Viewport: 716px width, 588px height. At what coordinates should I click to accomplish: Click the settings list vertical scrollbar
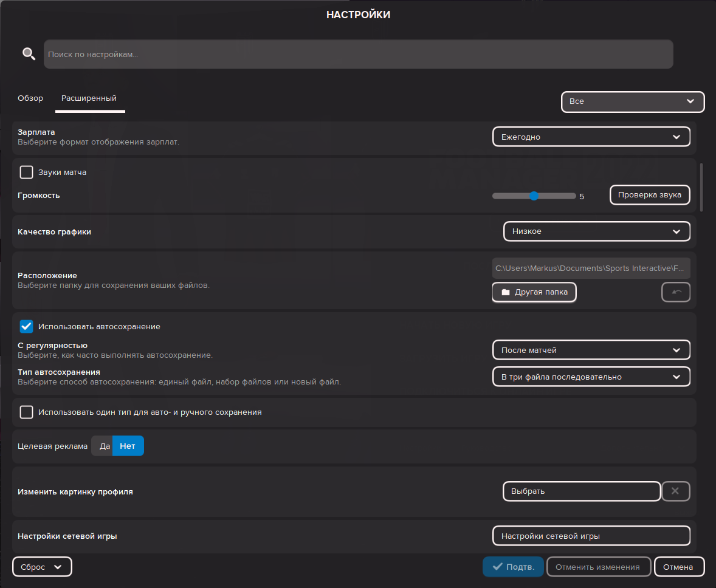tap(701, 187)
